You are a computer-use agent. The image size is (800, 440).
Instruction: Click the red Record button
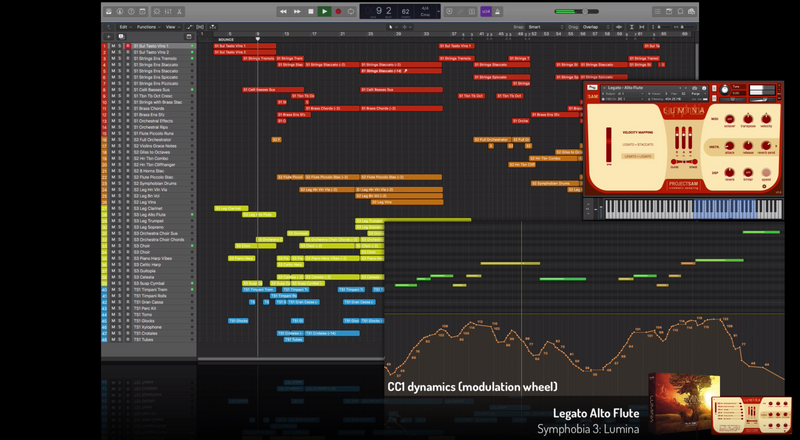338,11
